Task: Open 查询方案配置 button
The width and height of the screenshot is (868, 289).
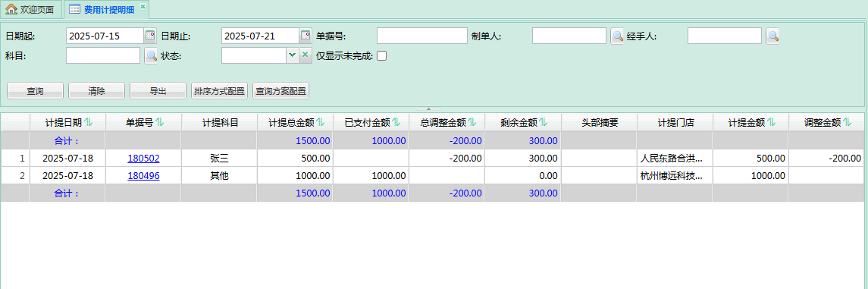Action: tap(280, 91)
